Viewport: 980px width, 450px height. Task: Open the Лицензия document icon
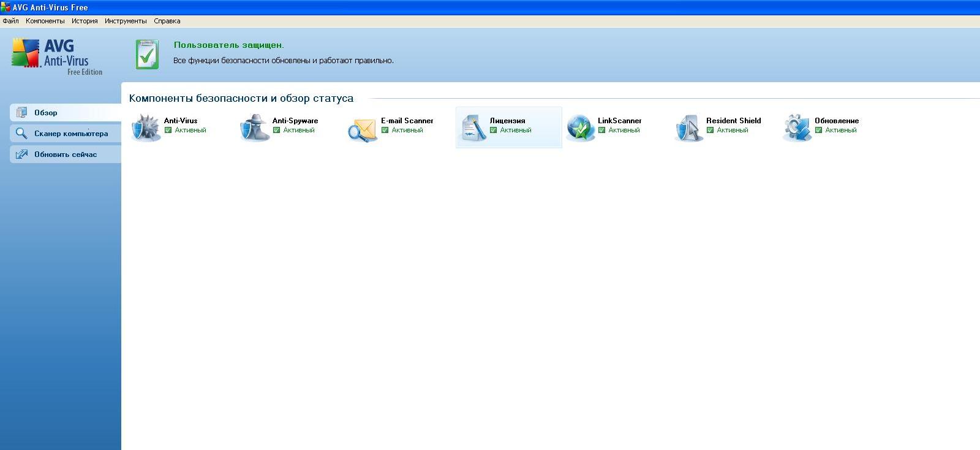pos(473,128)
